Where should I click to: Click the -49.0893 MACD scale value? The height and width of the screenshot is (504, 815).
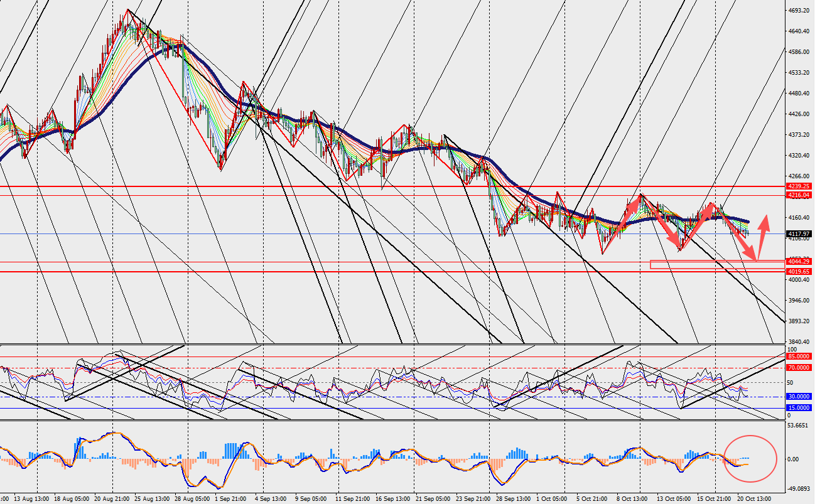[800, 488]
